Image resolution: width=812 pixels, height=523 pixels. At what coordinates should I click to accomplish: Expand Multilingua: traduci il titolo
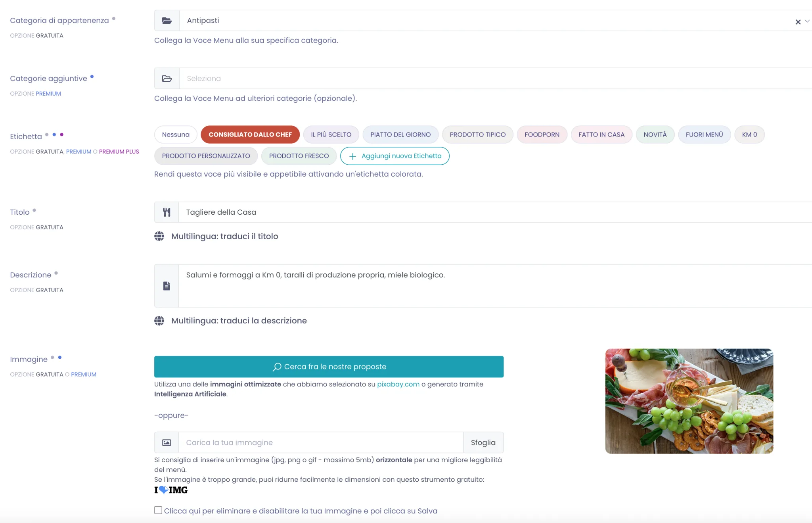click(x=225, y=236)
